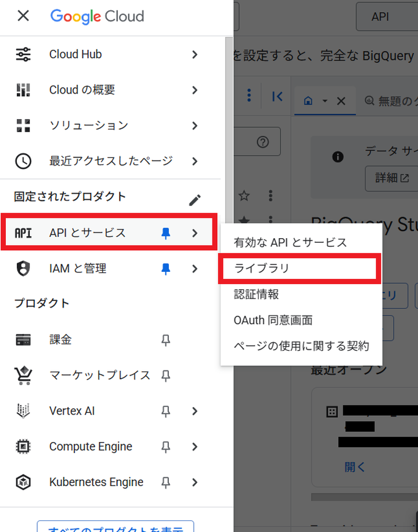Click the Vertex AI icon

pos(23,411)
